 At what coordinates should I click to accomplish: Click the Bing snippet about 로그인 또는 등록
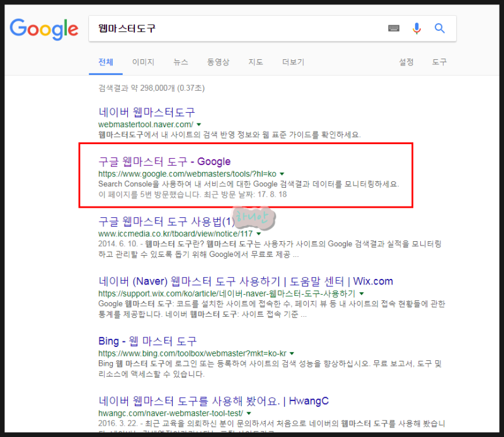pyautogui.click(x=270, y=368)
